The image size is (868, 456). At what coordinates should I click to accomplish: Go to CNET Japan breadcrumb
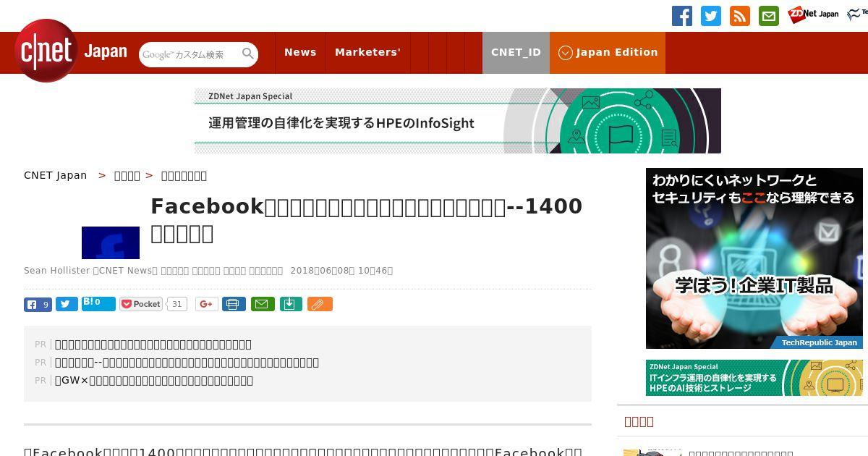pos(55,175)
